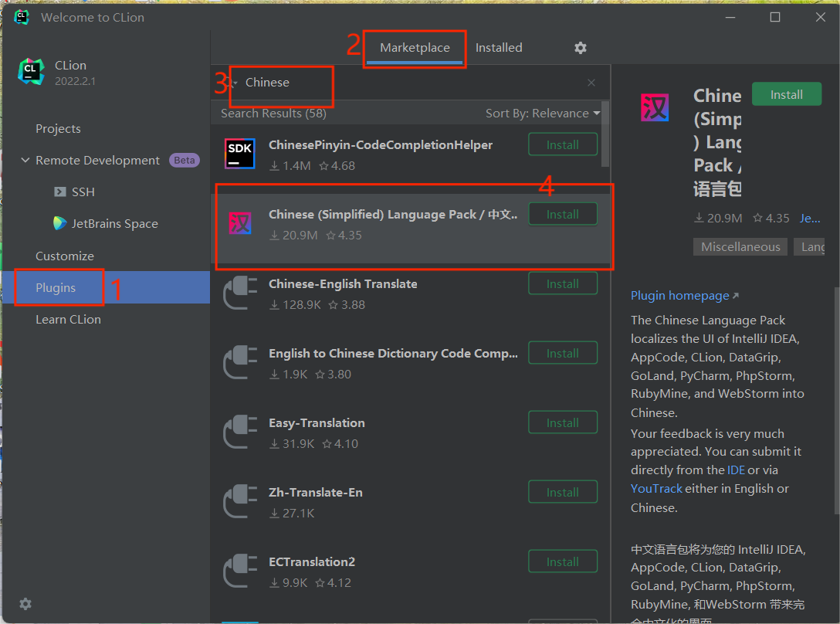Click the plugin list vertical scrollbar

coord(605,135)
